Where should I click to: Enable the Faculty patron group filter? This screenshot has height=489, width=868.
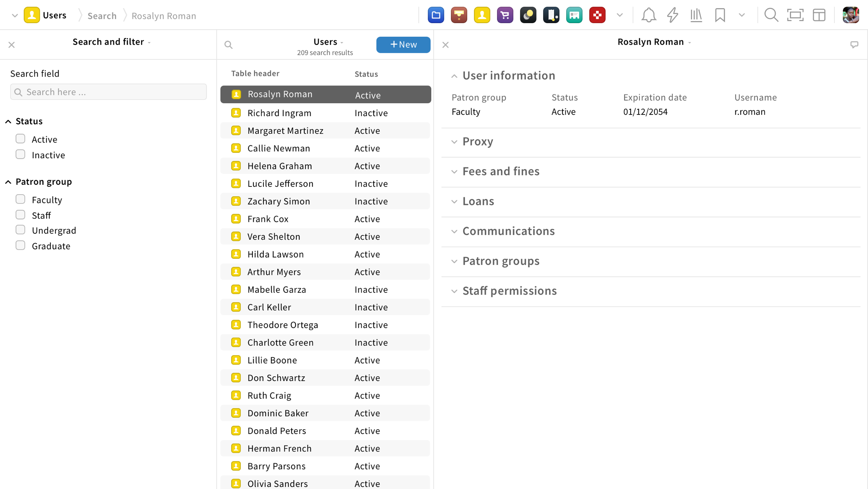tap(20, 199)
